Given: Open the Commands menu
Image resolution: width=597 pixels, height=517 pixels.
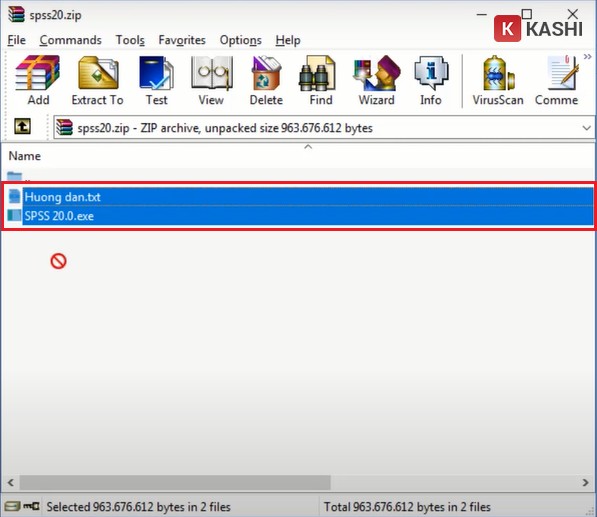Looking at the screenshot, I should click(x=70, y=40).
